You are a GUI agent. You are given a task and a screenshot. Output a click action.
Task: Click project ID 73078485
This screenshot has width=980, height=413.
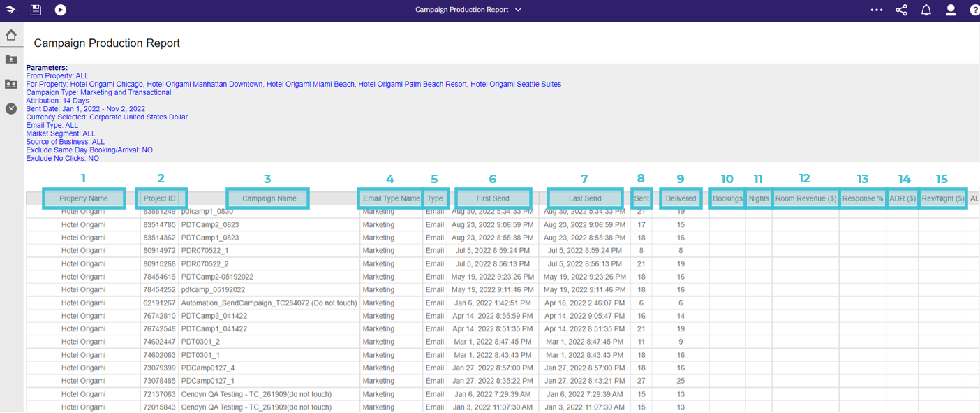(x=160, y=381)
